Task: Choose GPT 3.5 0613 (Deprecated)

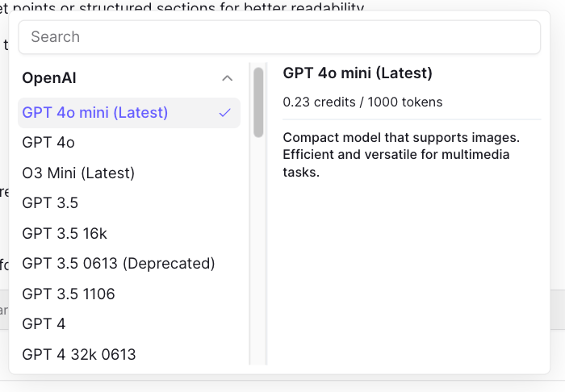Action: (129, 264)
